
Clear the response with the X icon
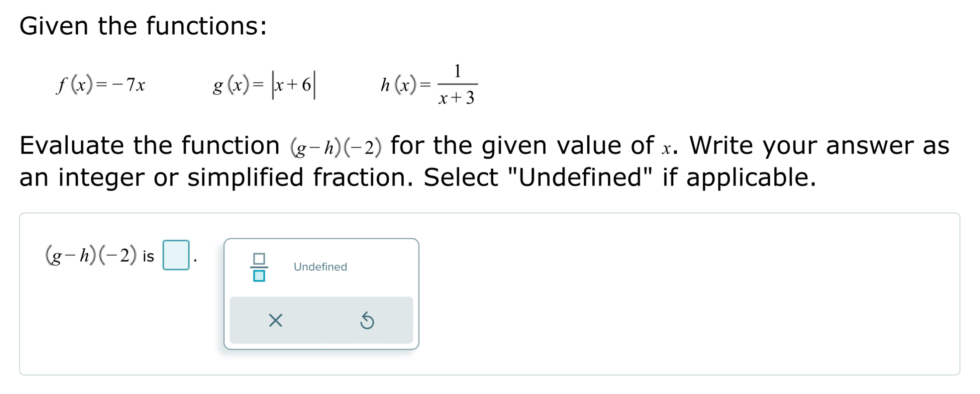(276, 321)
